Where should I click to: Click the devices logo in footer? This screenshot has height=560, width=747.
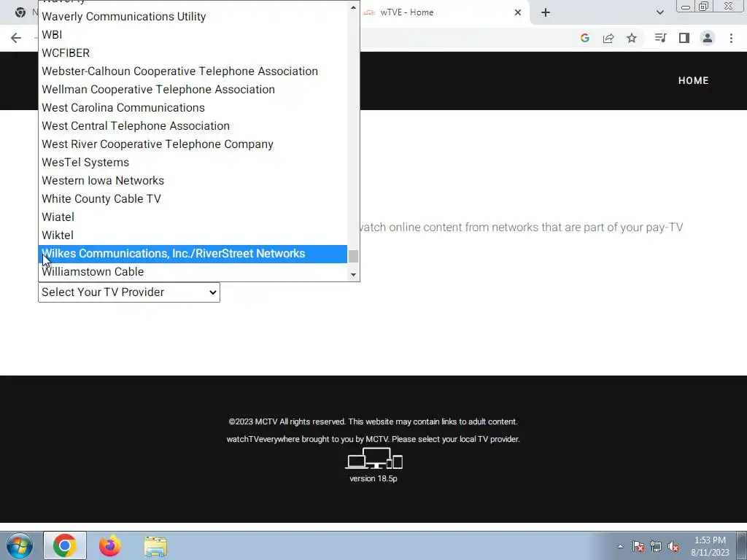374,458
